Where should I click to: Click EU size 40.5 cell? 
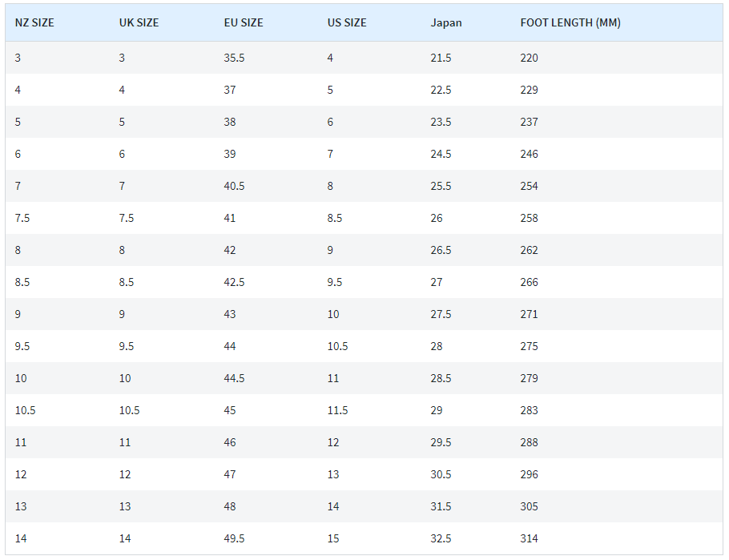tap(234, 186)
